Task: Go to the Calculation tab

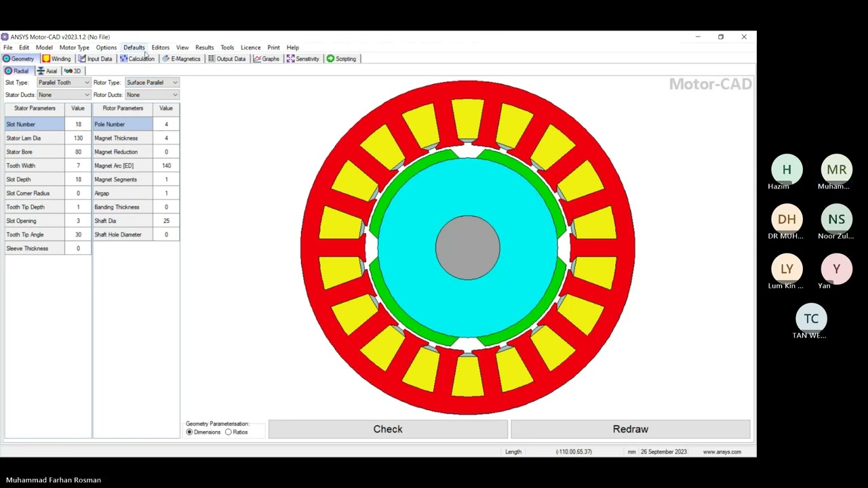Action: tap(137, 59)
